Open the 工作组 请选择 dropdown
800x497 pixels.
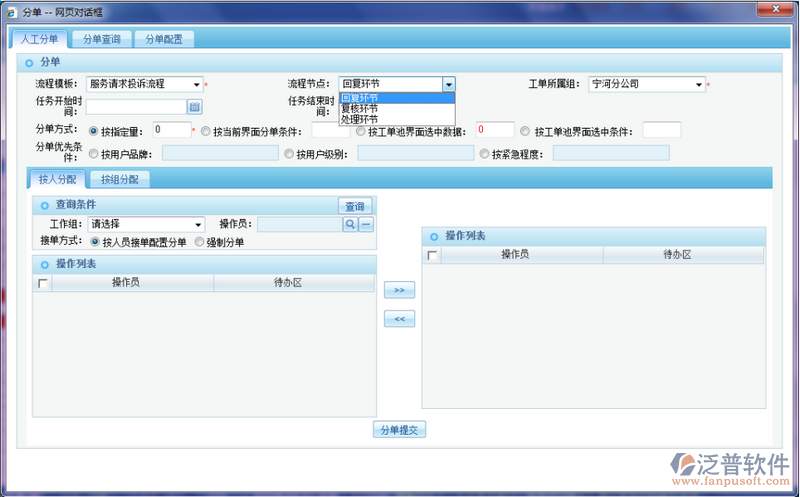tap(146, 224)
